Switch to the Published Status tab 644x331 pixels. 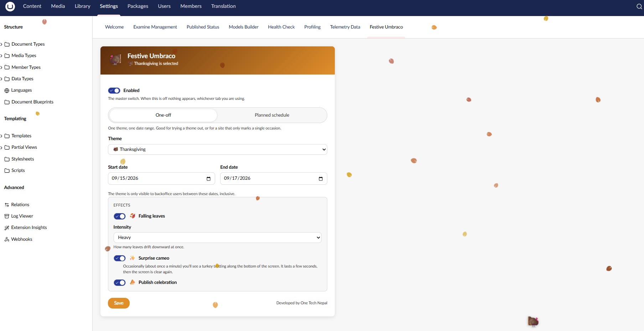[203, 27]
